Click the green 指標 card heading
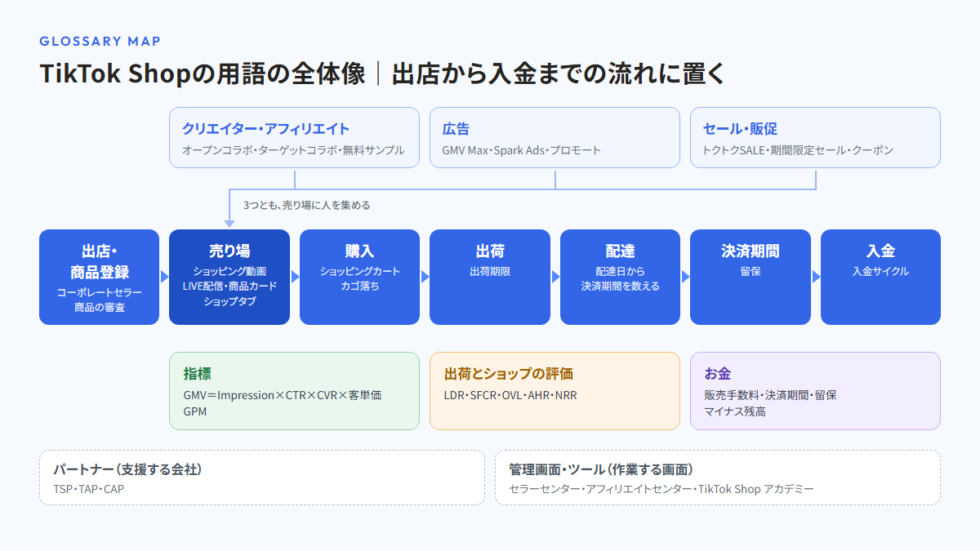Image resolution: width=980 pixels, height=551 pixels. [x=198, y=374]
